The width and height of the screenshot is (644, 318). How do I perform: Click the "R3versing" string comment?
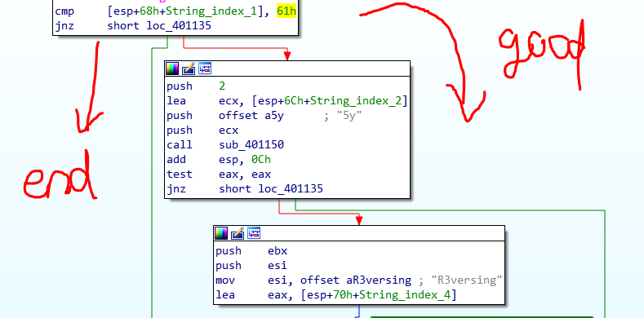pyautogui.click(x=467, y=280)
